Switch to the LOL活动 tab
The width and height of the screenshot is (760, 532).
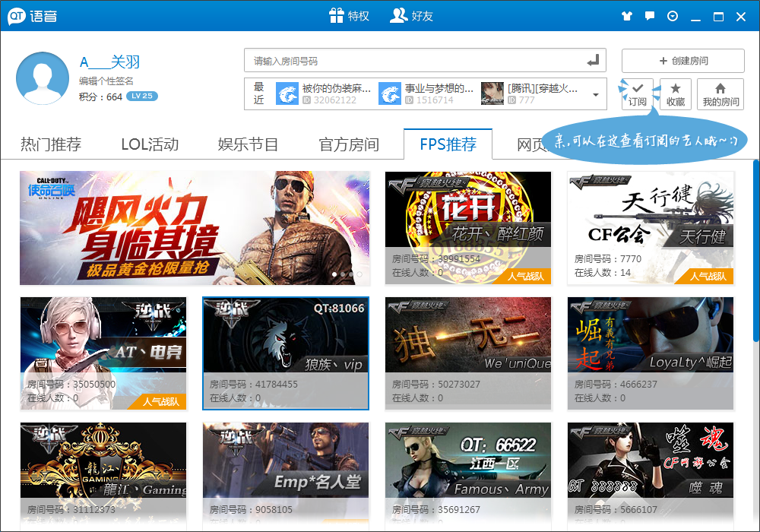pos(150,144)
